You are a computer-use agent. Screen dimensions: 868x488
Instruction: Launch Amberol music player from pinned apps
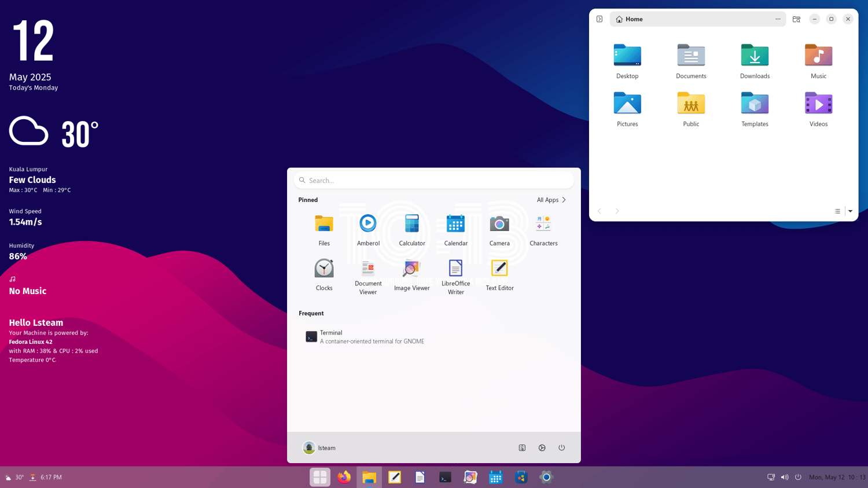pos(368,230)
